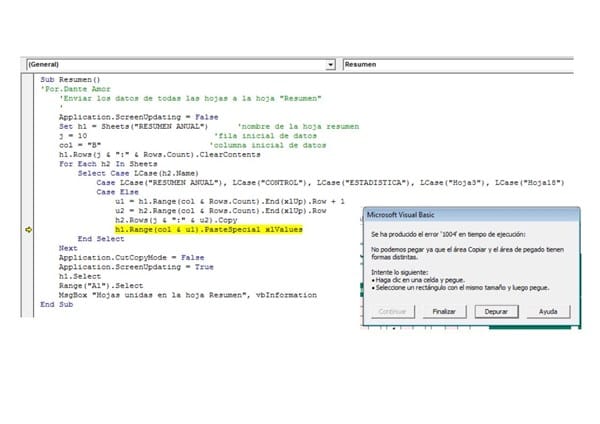Click the Range("A1").Select code line

tap(101, 285)
